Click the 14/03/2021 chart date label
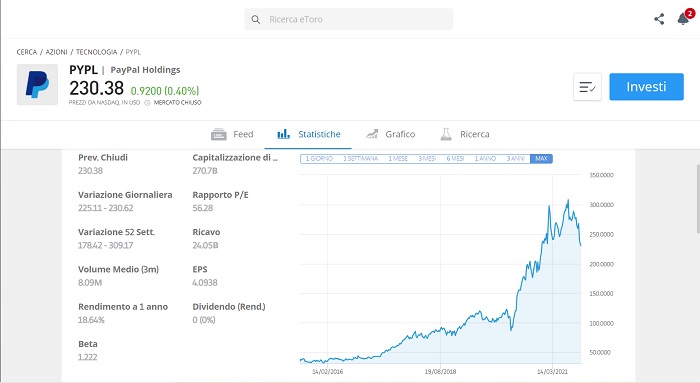The width and height of the screenshot is (700, 383). pos(552,371)
